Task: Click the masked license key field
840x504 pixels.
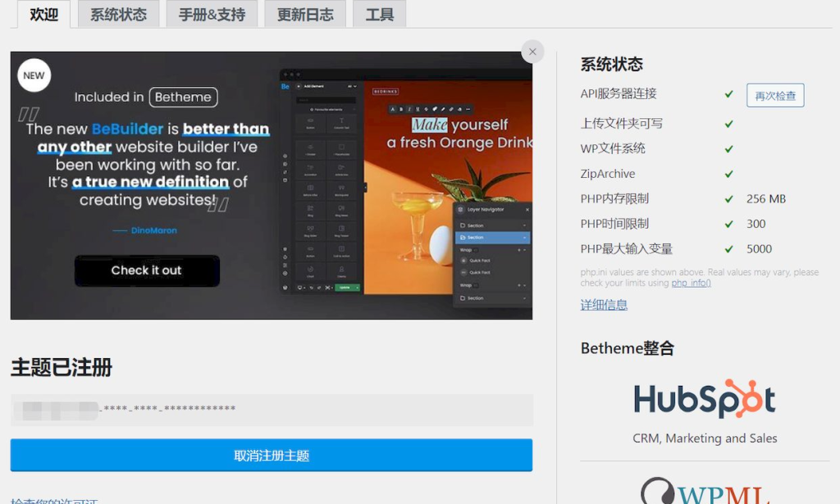Action: (272, 409)
